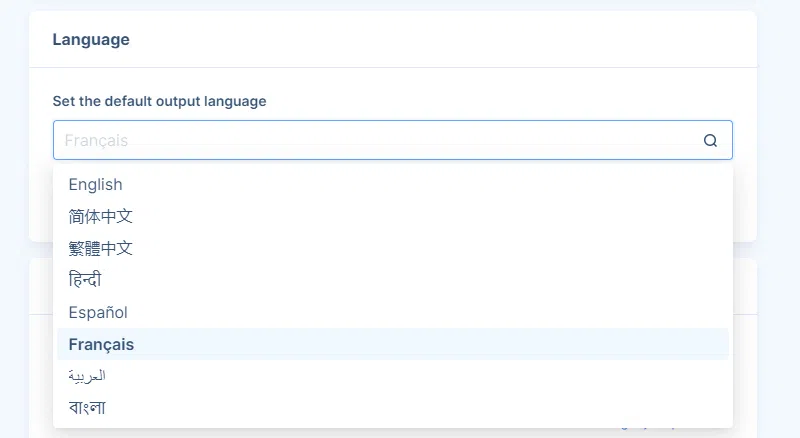The height and width of the screenshot is (438, 800).
Task: Choose the العربية (Arabic) language option
Action: (x=87, y=376)
